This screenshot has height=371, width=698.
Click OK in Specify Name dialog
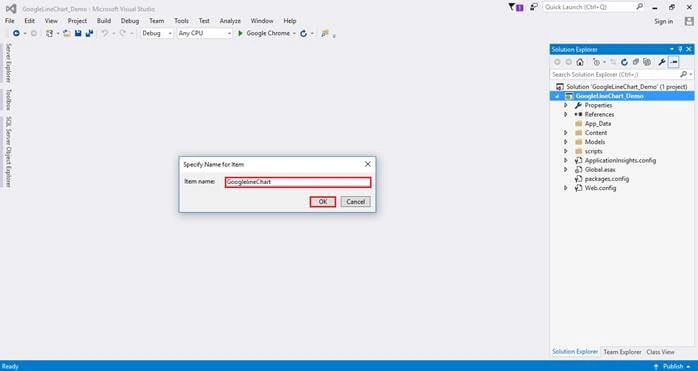[x=323, y=202]
